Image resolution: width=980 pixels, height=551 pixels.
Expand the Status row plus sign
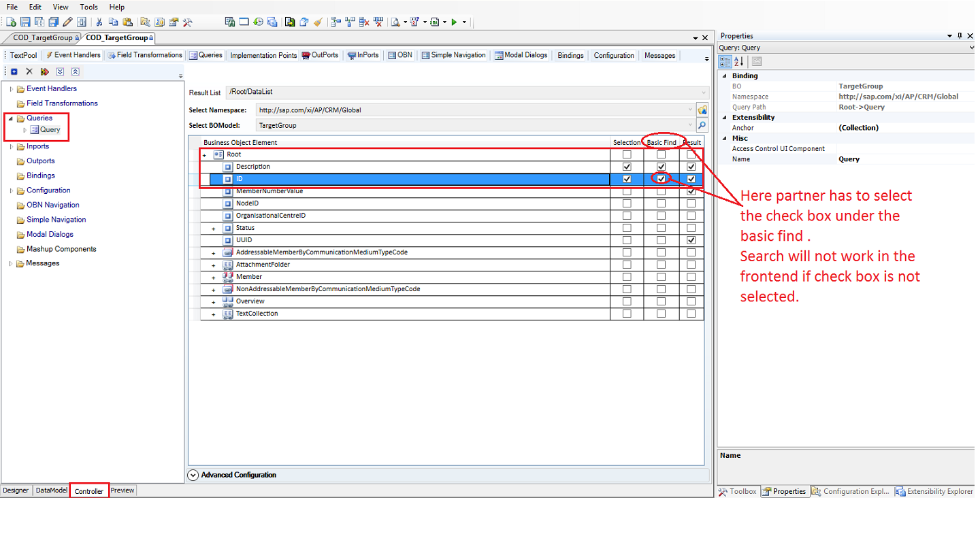click(214, 229)
